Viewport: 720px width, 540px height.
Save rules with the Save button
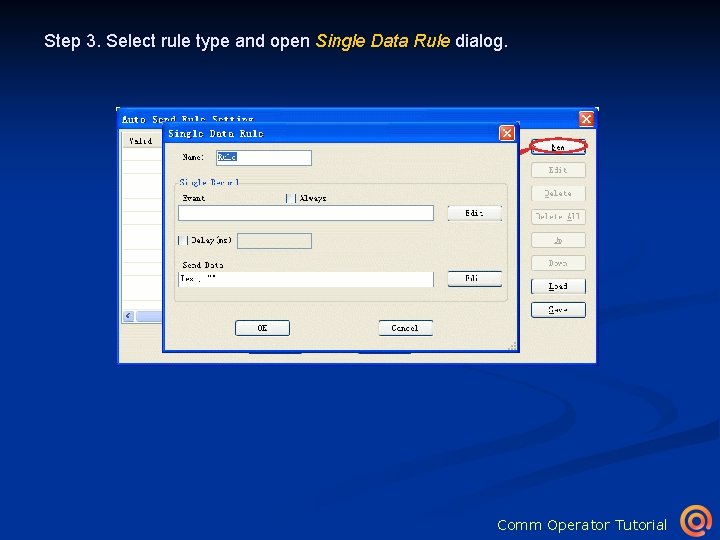point(558,309)
